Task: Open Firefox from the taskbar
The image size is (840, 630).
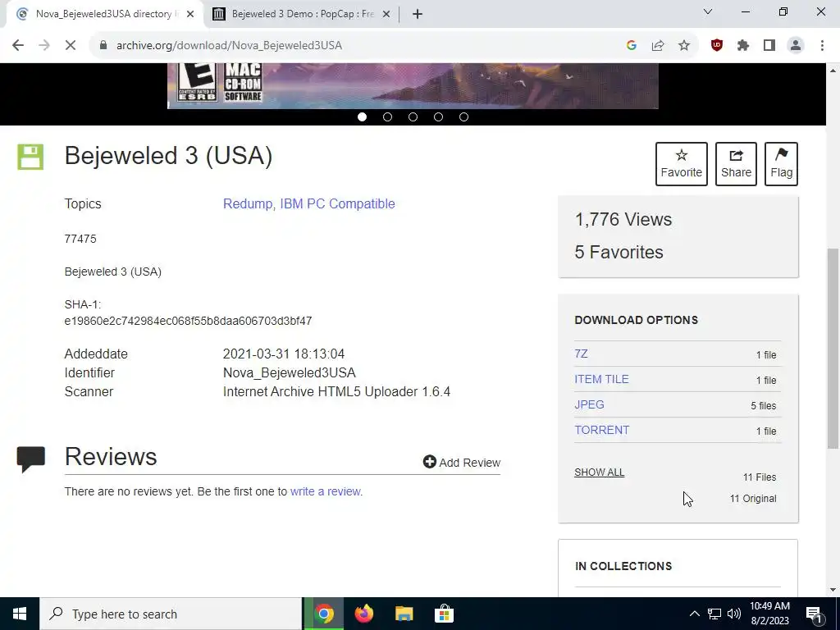Action: coord(363,614)
